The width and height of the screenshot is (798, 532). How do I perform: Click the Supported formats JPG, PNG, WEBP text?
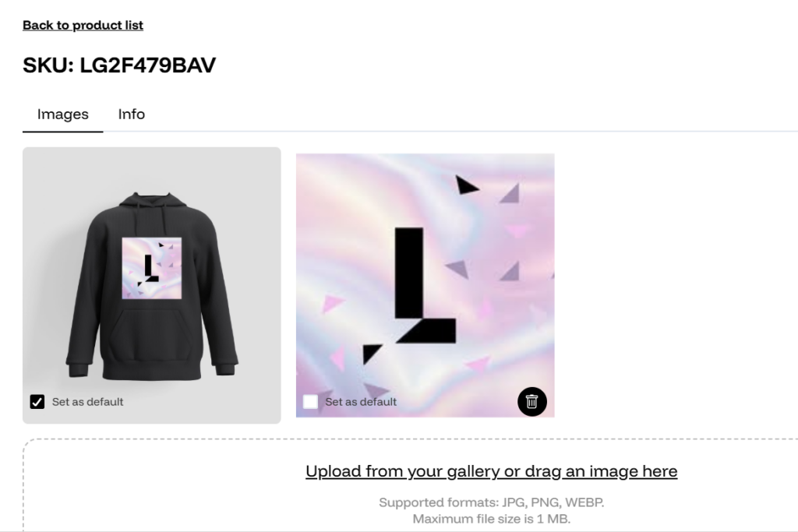(491, 502)
